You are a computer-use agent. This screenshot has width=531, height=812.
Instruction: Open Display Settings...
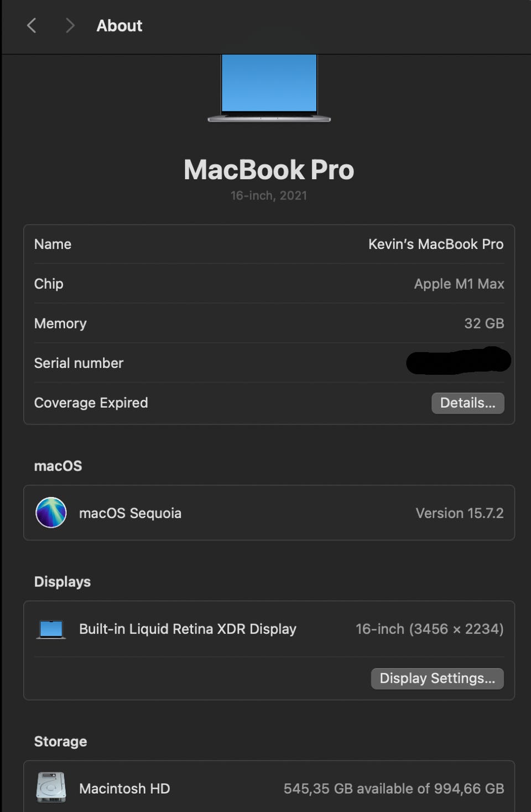click(x=437, y=678)
